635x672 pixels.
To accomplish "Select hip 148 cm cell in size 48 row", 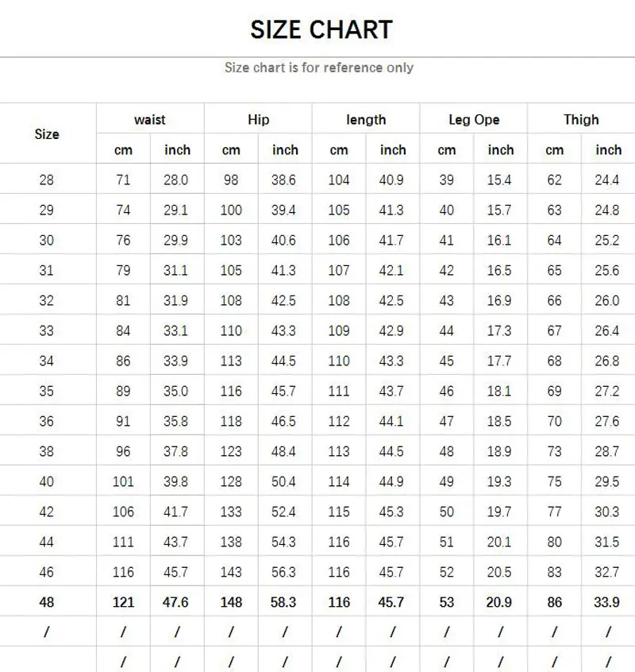I will pyautogui.click(x=231, y=602).
